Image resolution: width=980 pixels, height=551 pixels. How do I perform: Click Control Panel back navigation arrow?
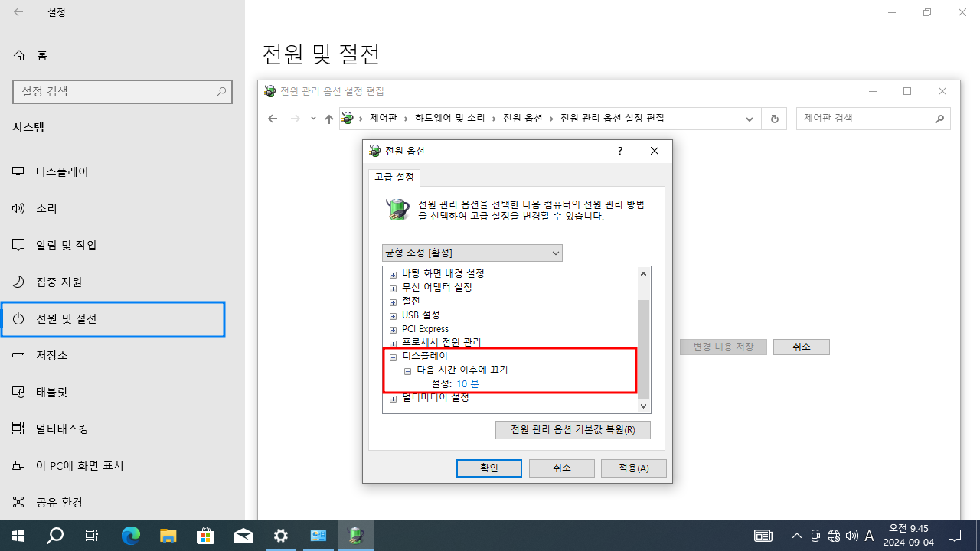(273, 119)
